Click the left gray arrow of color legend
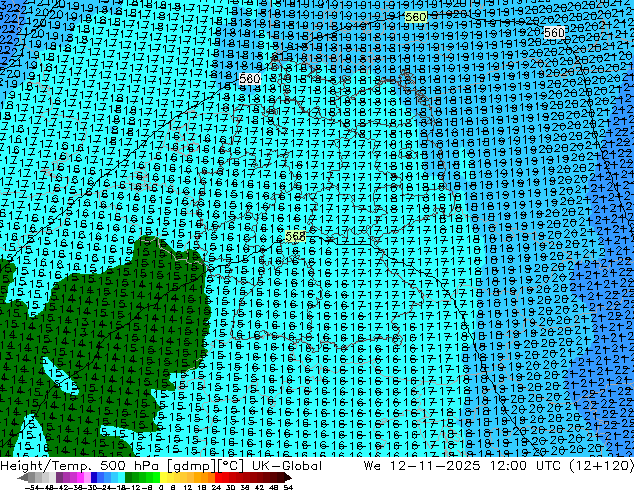The width and height of the screenshot is (634, 490). point(23,478)
